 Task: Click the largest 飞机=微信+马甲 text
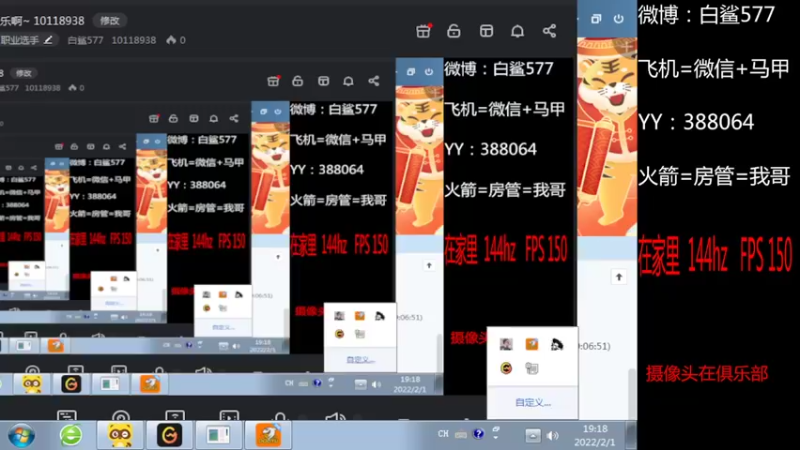pos(714,68)
